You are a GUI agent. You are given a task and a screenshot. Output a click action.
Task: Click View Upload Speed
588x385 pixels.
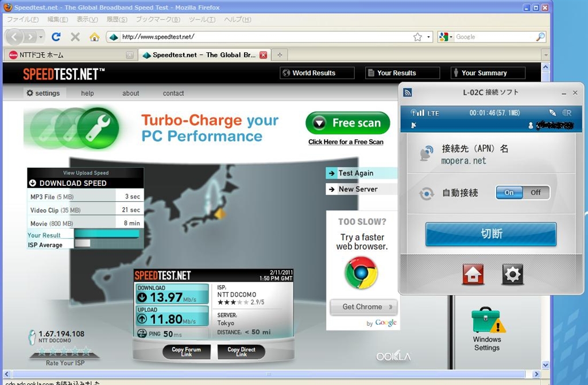tap(86, 173)
